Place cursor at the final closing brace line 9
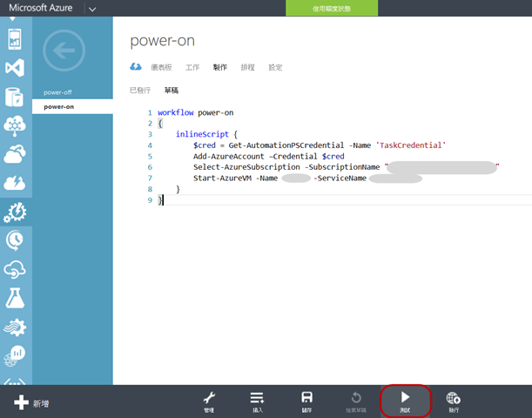532x418 pixels. (161, 199)
